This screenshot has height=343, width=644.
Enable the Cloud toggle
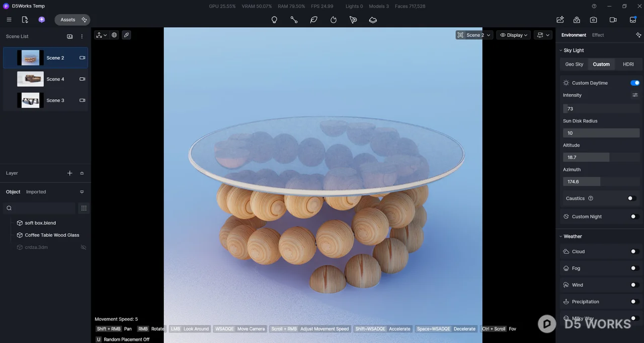[635, 251]
